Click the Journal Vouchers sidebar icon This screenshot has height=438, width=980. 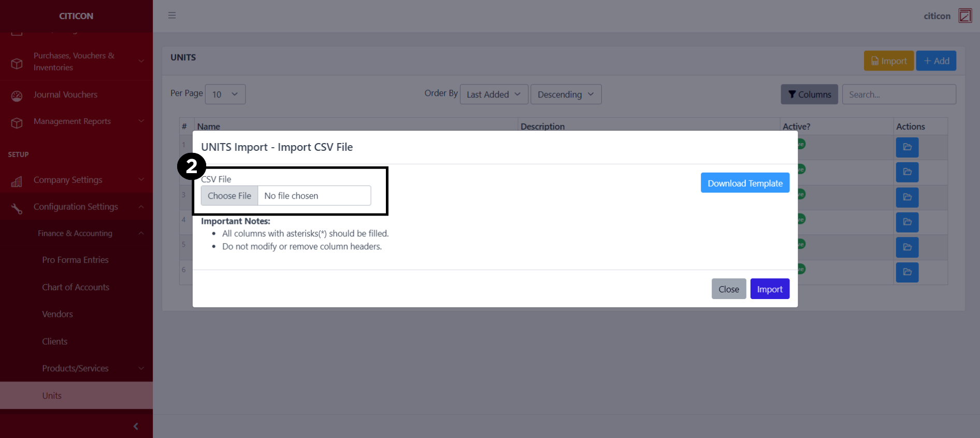coord(17,95)
